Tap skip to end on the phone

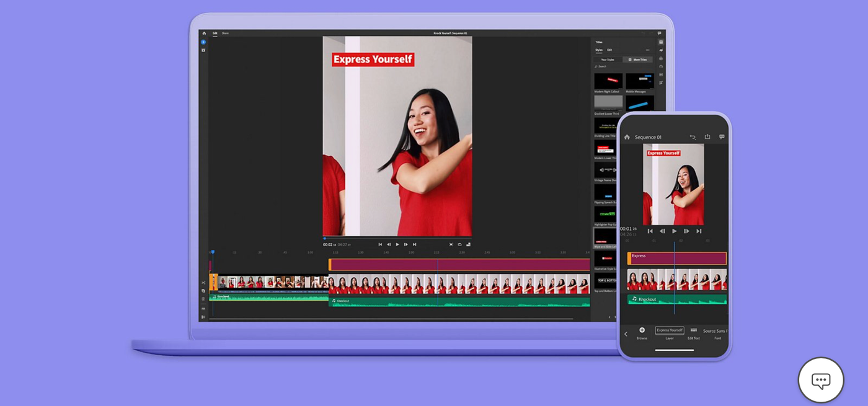tap(699, 231)
